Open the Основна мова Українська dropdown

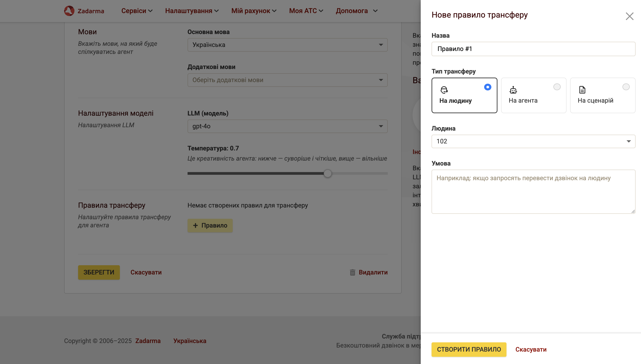pos(287,45)
